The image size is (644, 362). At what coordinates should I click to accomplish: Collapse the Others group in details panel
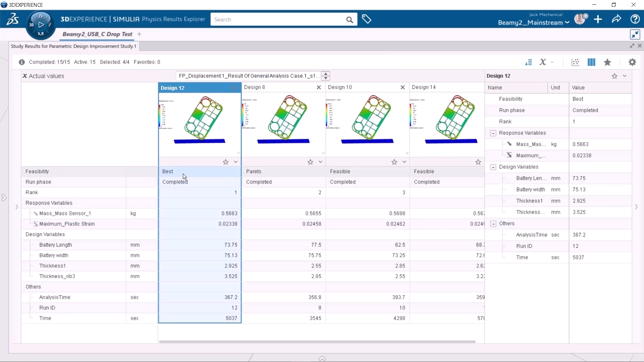pos(493,224)
